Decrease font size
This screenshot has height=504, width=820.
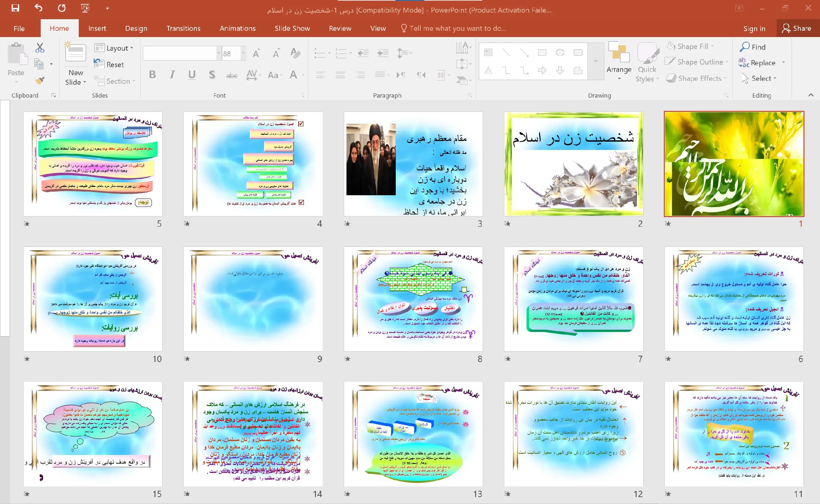276,53
